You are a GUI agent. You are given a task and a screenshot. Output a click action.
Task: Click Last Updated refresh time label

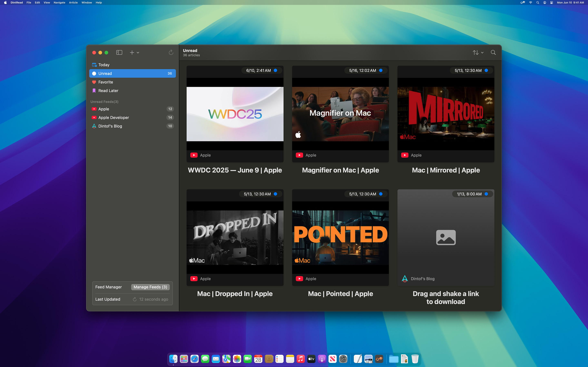click(153, 299)
